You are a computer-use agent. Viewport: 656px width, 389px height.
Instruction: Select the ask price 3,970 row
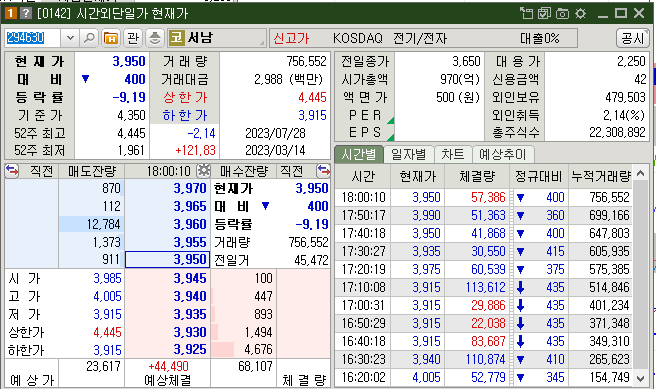pos(167,188)
